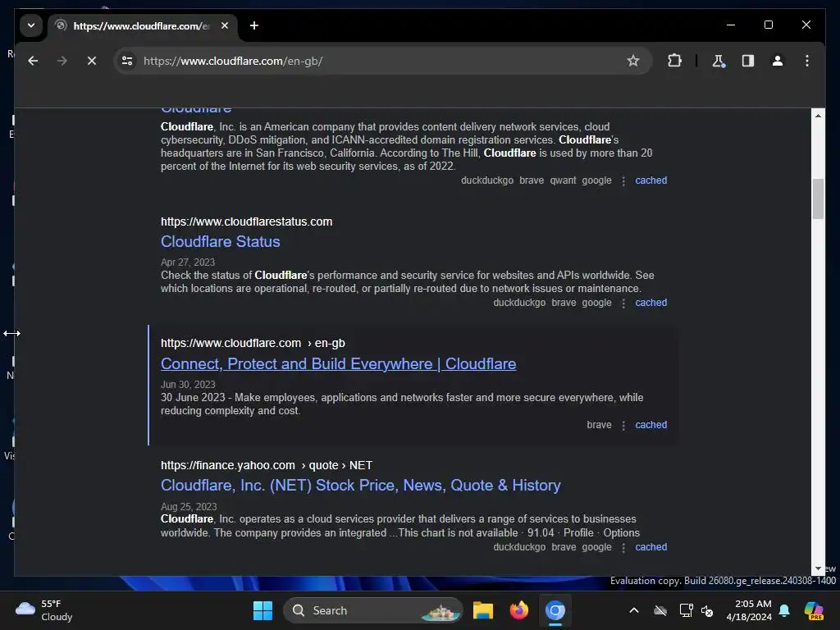Open the weather widget showing 55°F

point(44,610)
